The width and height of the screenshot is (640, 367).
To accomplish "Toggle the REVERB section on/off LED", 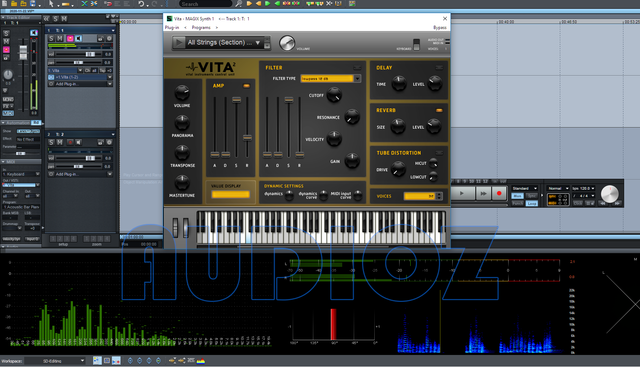I will click(439, 110).
